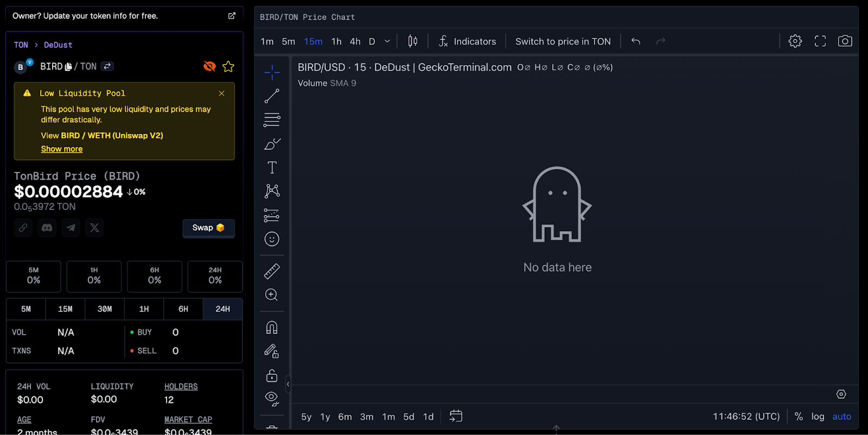Set chart range to 3m
The height and width of the screenshot is (435, 868).
tap(367, 417)
